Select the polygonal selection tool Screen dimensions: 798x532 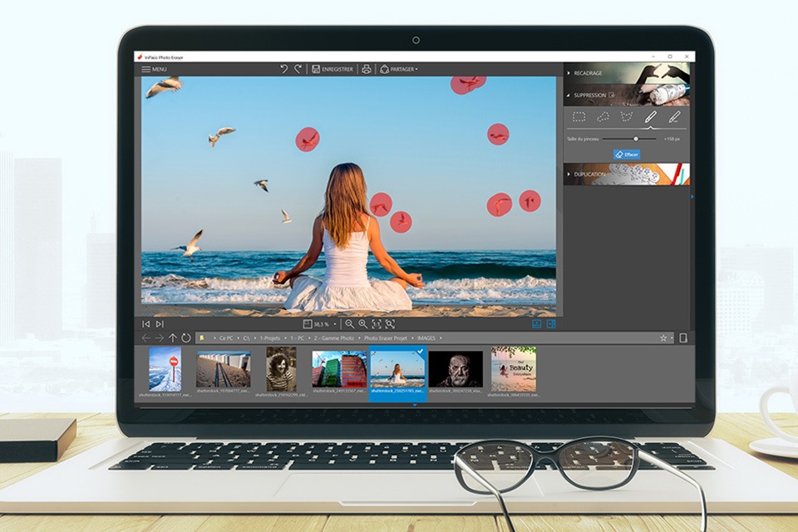[628, 116]
